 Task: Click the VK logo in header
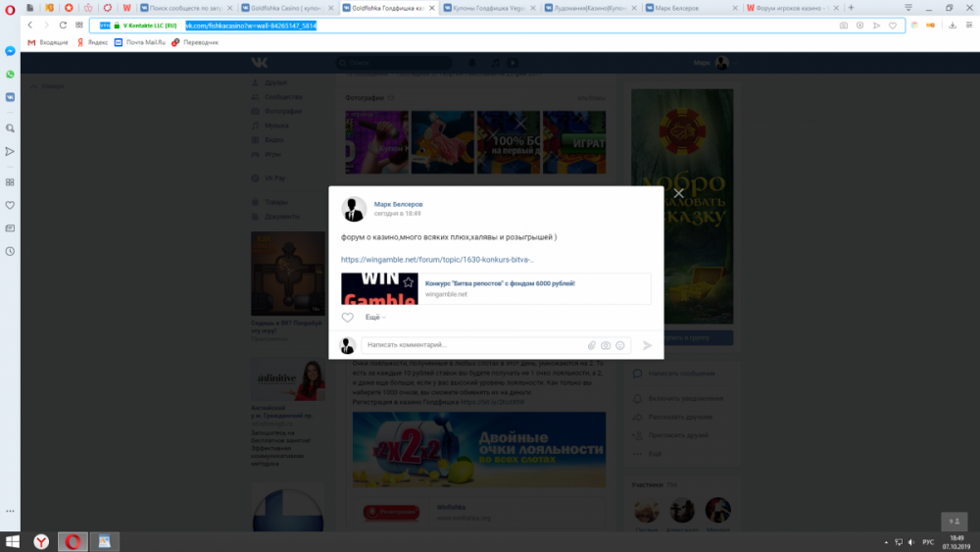[260, 63]
